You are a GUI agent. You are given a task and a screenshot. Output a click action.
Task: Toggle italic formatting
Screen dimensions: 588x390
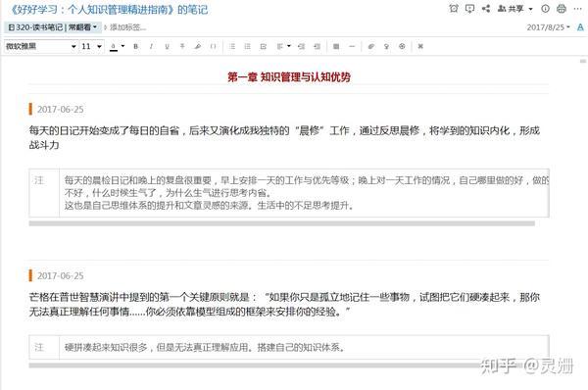pos(151,46)
